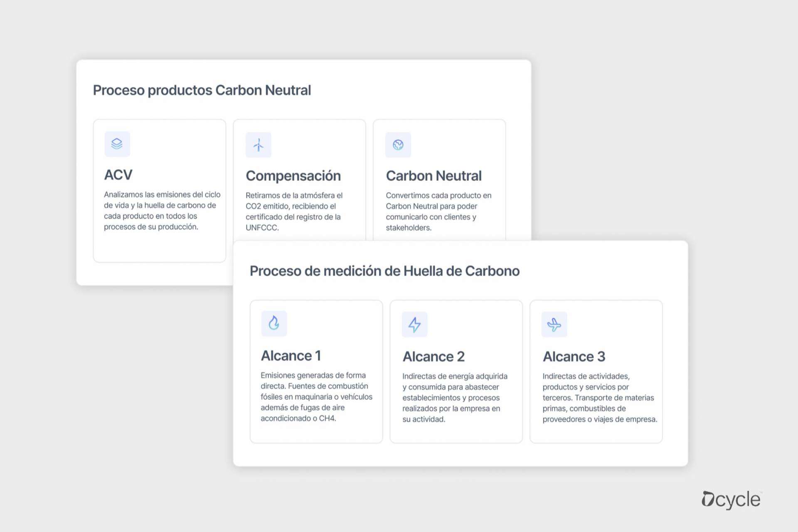Image resolution: width=798 pixels, height=532 pixels.
Task: Click the ACV layers stack icon
Action: tap(117, 144)
